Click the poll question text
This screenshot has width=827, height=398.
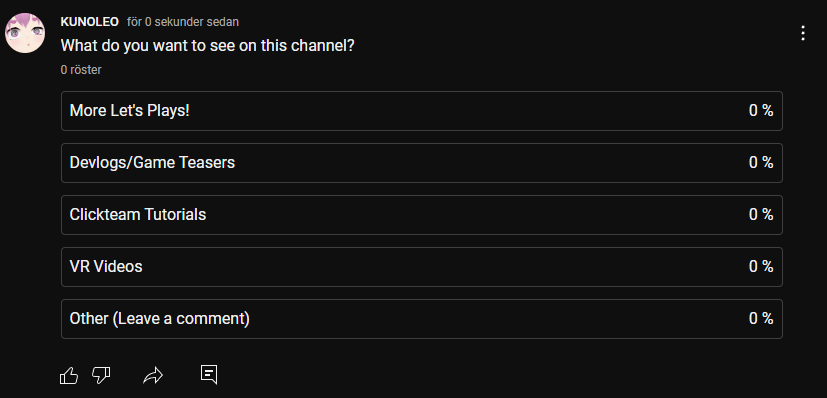[x=207, y=46]
